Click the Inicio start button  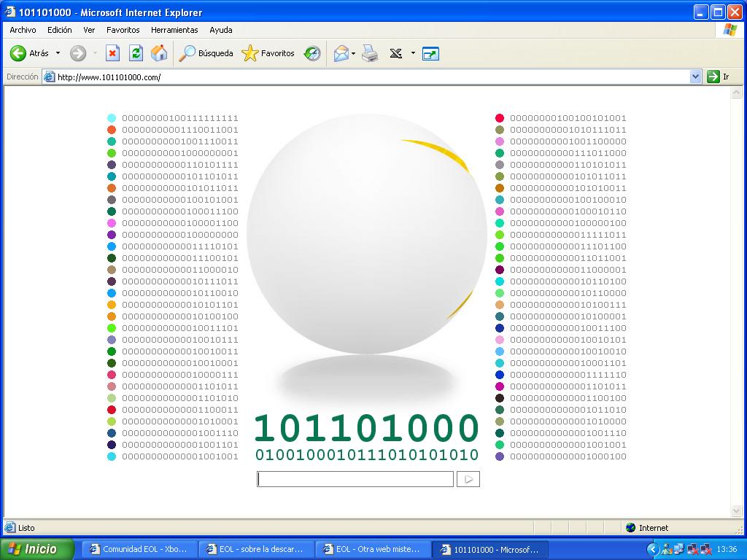[x=36, y=549]
